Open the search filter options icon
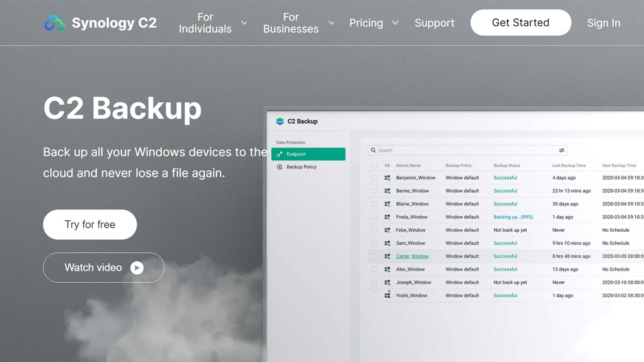Viewport: 644px width, 362px height. coord(562,150)
